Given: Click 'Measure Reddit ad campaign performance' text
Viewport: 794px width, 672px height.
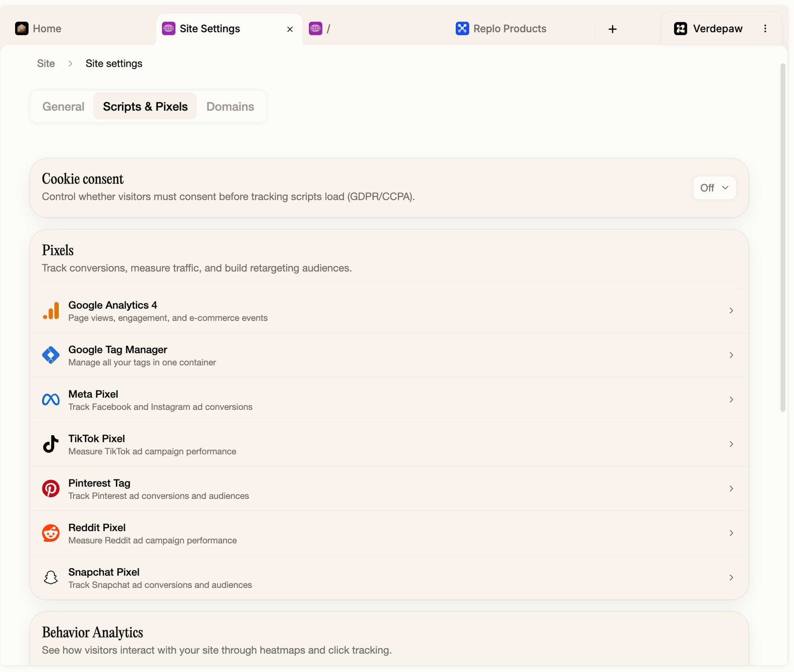Looking at the screenshot, I should 153,540.
